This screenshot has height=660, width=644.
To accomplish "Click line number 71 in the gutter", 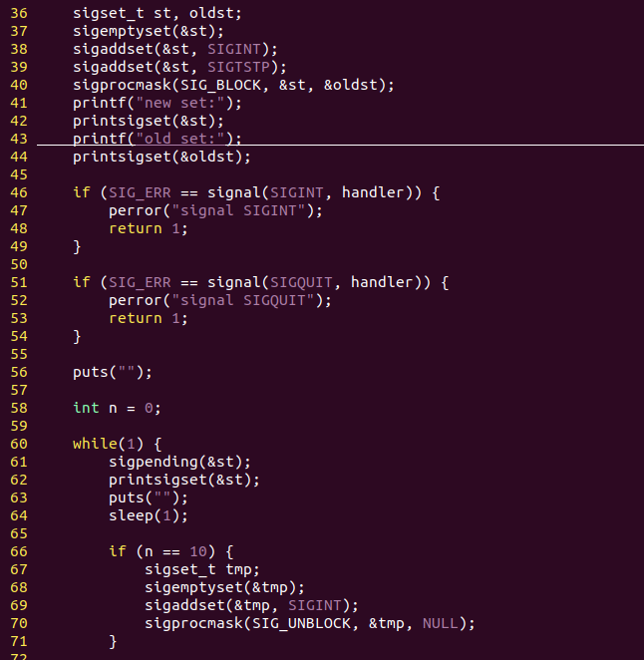I will pyautogui.click(x=20, y=641).
